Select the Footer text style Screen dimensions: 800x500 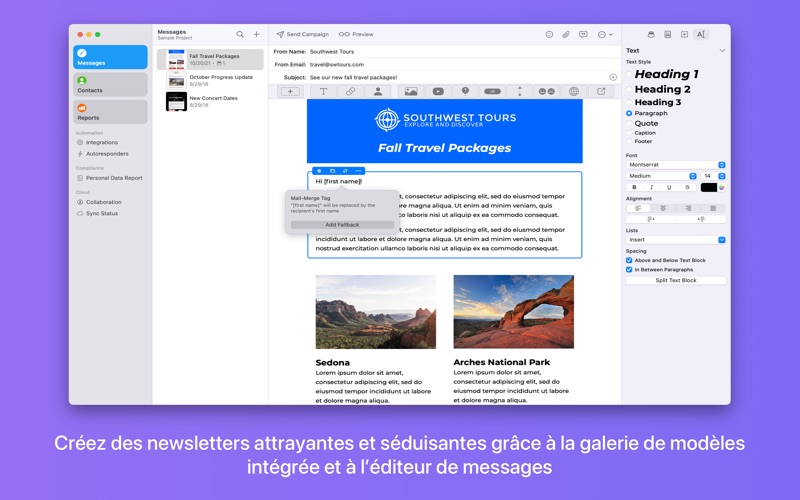[639, 141]
